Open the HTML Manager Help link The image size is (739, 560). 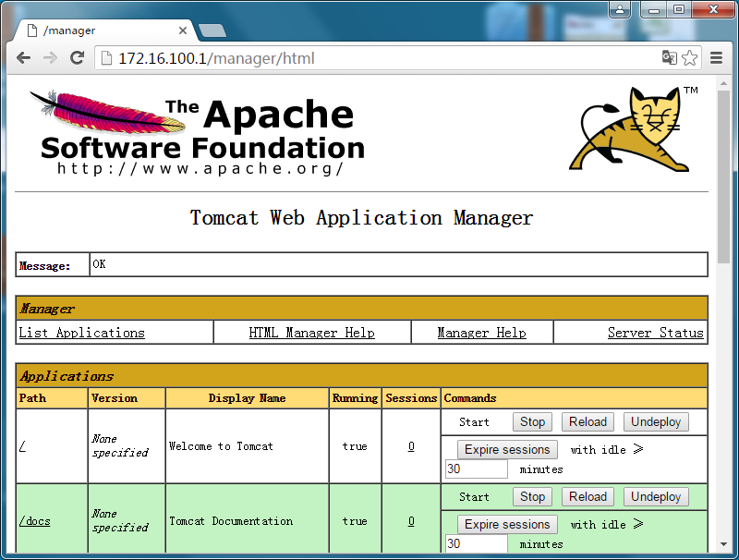(x=311, y=333)
